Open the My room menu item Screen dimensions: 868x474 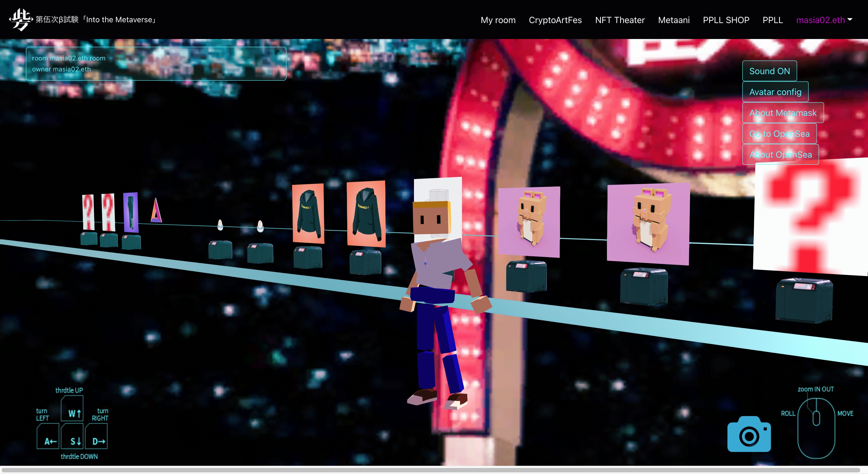point(498,20)
